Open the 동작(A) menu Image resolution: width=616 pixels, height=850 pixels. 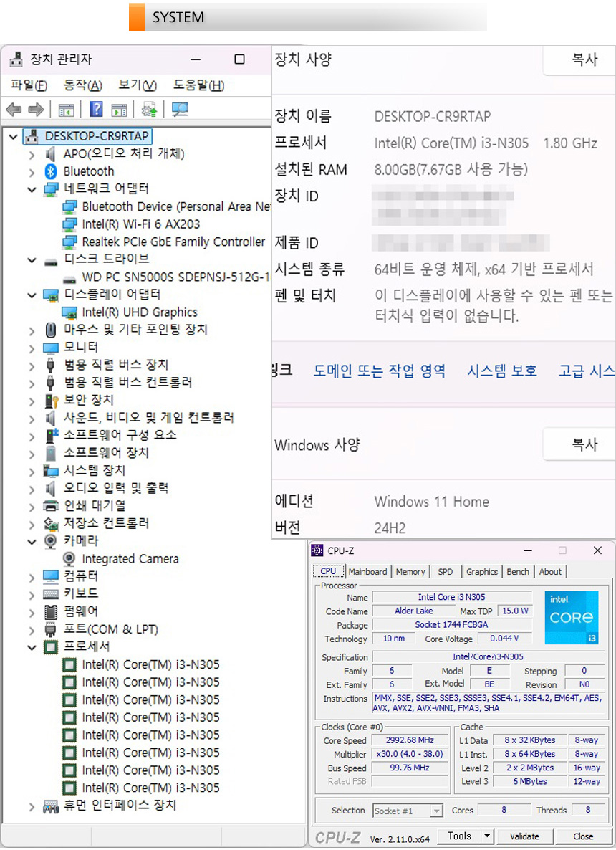pyautogui.click(x=82, y=85)
